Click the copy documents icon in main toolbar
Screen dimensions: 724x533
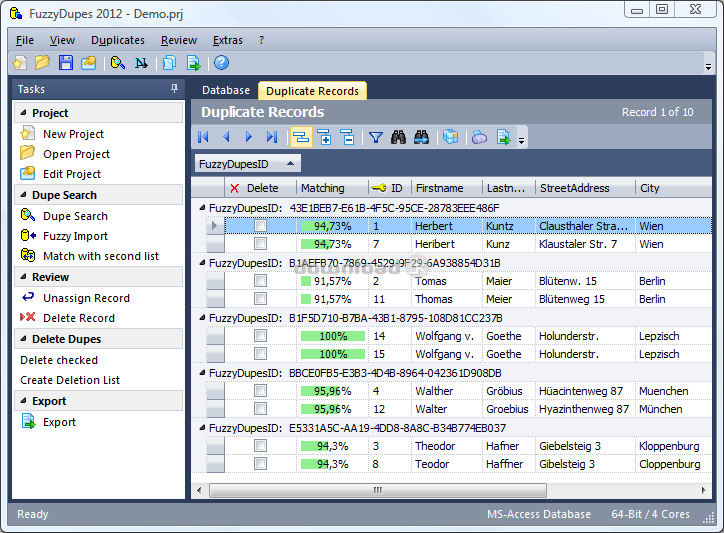pos(169,63)
